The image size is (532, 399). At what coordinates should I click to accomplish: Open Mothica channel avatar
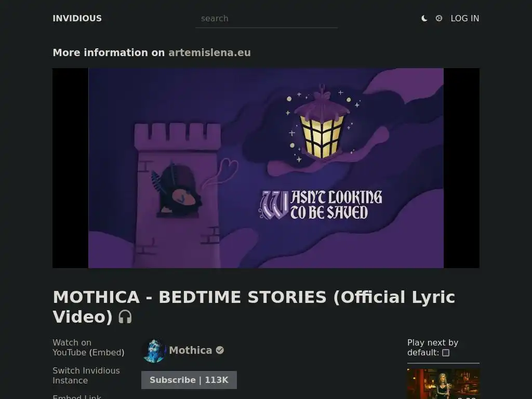(154, 351)
